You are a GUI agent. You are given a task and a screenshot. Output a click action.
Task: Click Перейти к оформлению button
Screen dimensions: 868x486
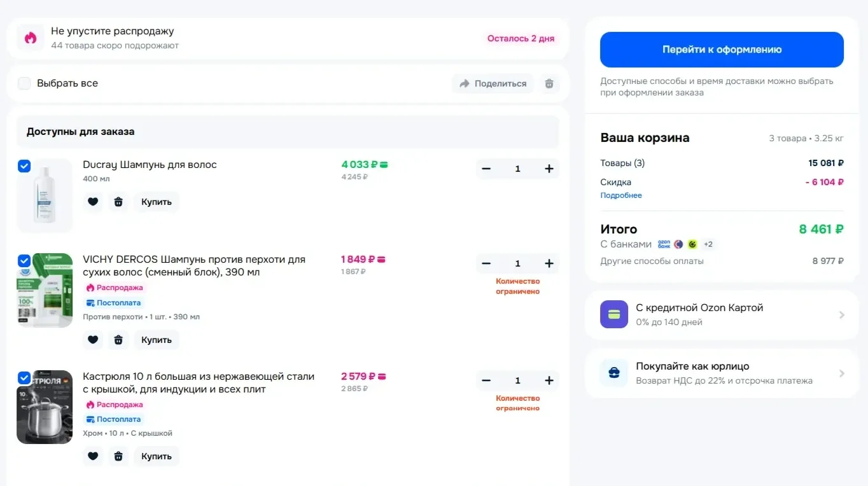722,50
